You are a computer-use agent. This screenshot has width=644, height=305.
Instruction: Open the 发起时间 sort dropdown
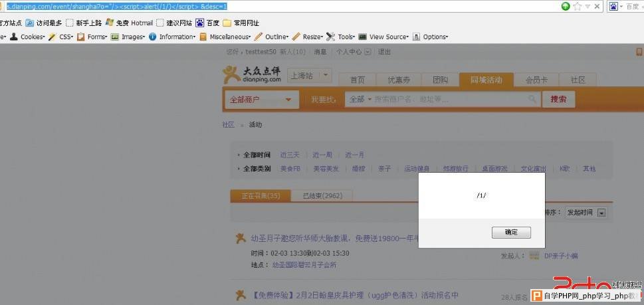pos(586,213)
